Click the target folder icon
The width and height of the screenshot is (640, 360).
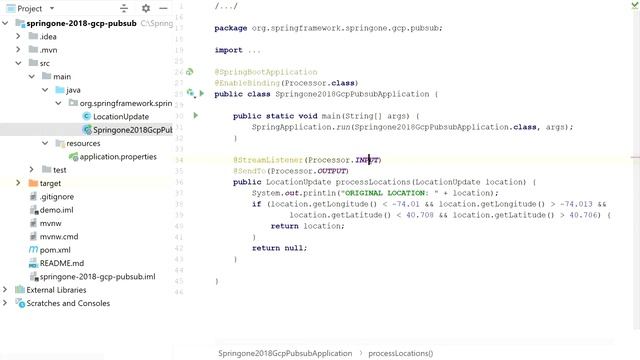pyautogui.click(x=33, y=183)
